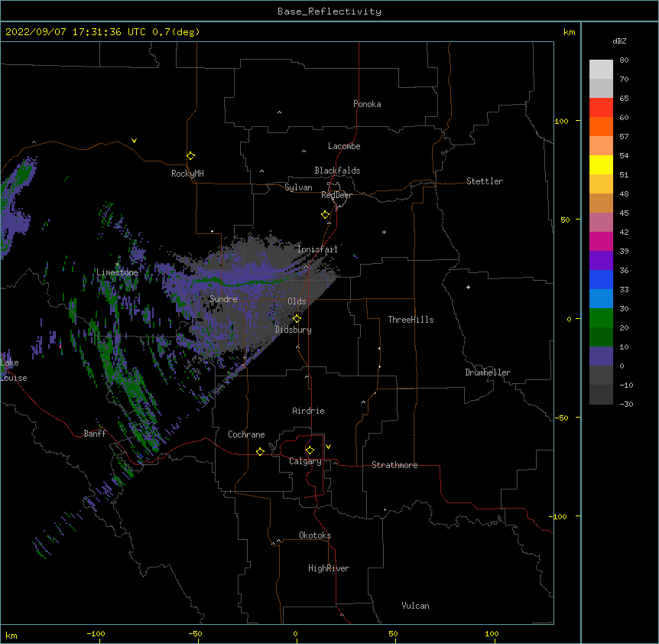Viewport: 659px width, 644px height.
Task: Click the white plus marker west of Drumheller
Action: pos(468,287)
